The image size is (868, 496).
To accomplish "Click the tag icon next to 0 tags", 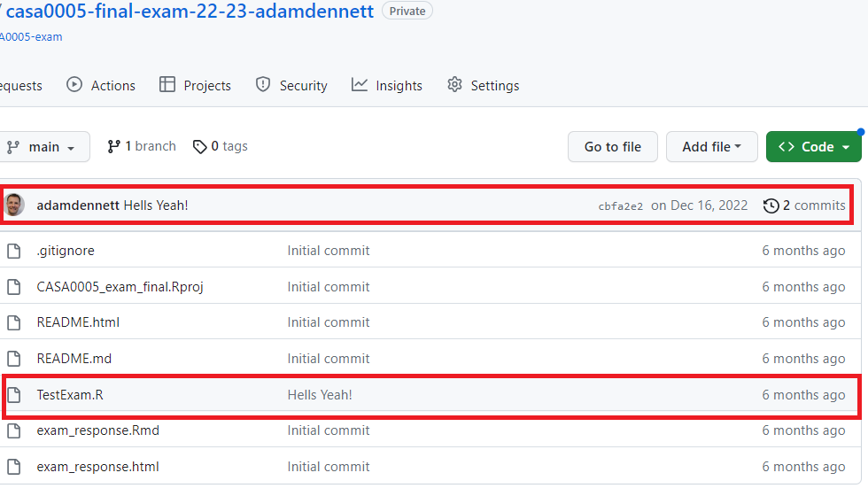I will click(200, 146).
